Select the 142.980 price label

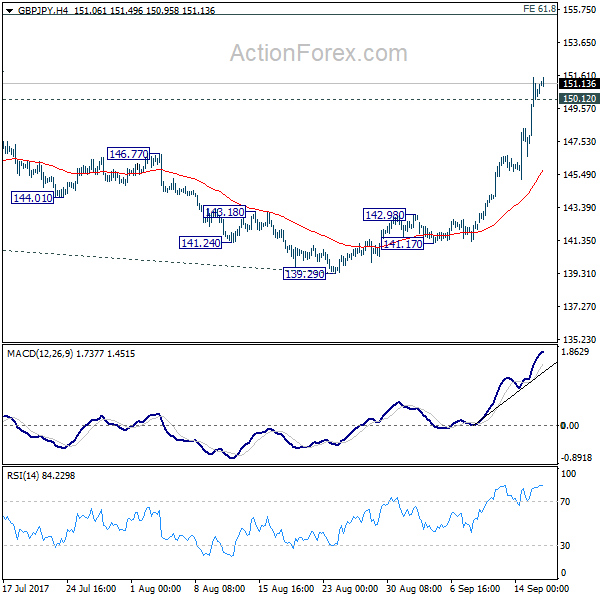coord(384,215)
